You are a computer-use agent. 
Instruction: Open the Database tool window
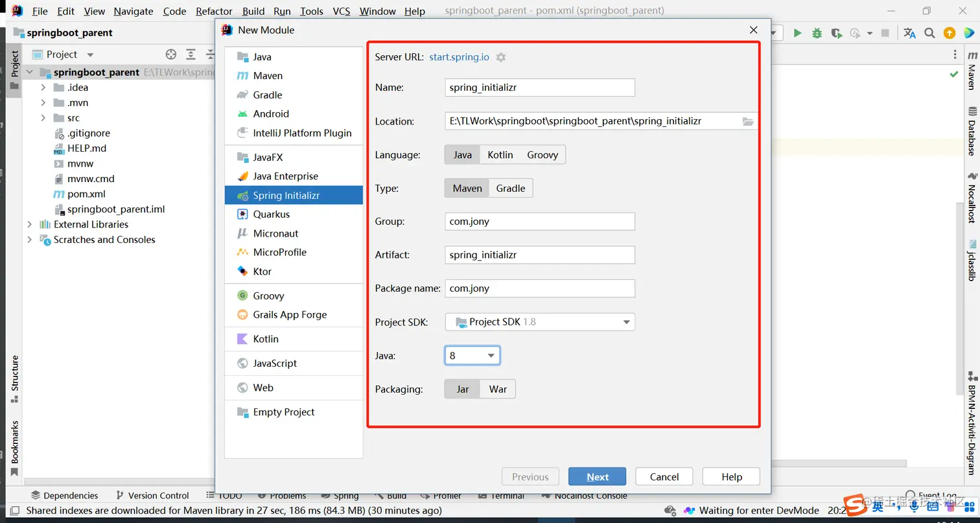[x=971, y=132]
